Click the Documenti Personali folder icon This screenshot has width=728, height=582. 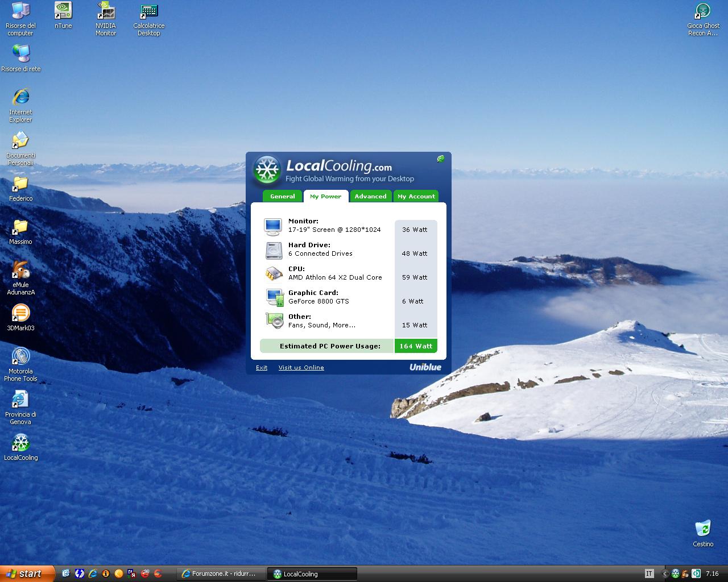point(20,148)
